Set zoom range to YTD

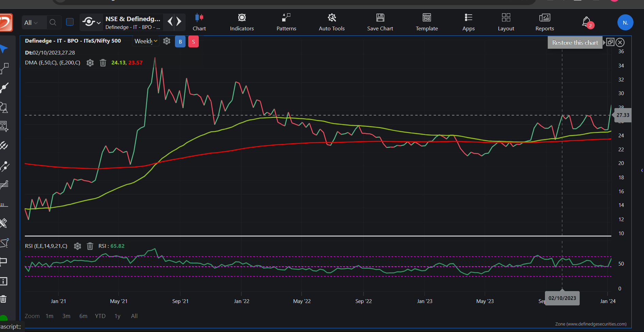(100, 316)
